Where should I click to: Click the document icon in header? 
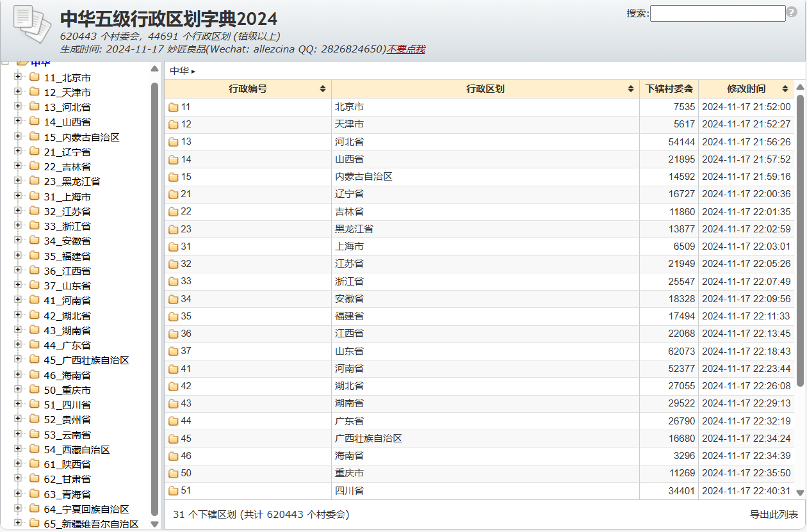pos(31,24)
